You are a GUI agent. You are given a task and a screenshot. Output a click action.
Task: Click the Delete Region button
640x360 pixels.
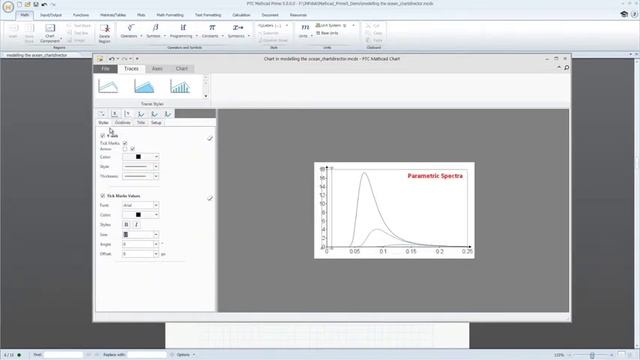pyautogui.click(x=104, y=33)
